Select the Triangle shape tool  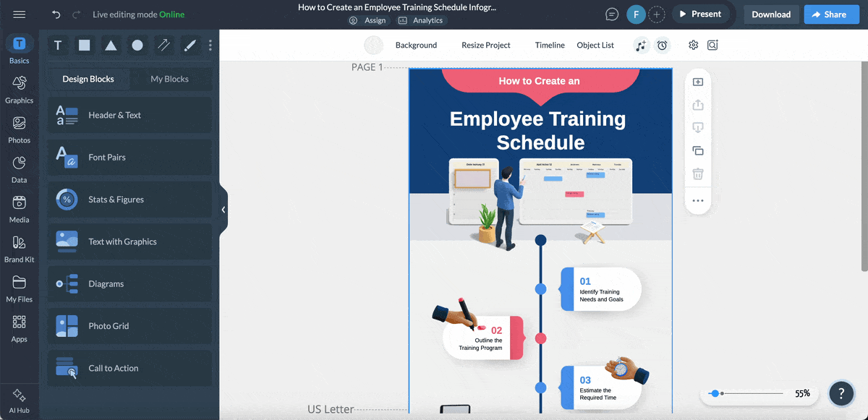(110, 45)
